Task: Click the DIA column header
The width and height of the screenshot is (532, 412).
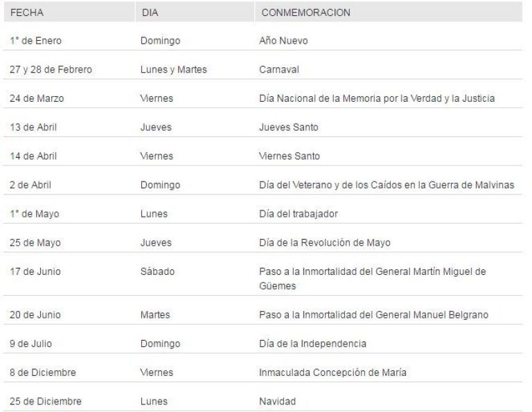Action: pyautogui.click(x=150, y=12)
